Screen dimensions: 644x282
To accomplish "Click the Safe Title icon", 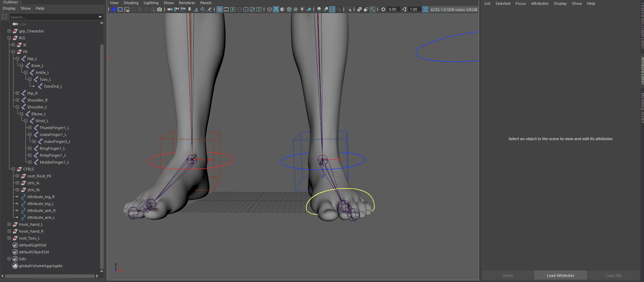I will click(x=259, y=9).
